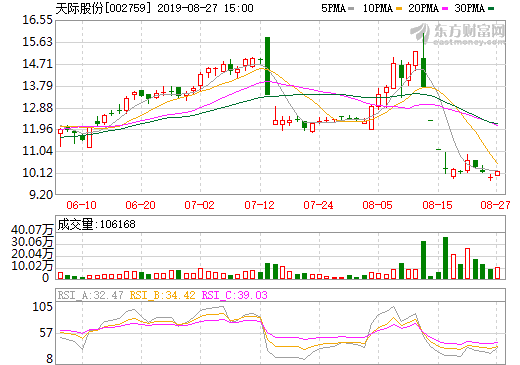
Task: Click the 16.55 price axis label
Action: (37, 20)
